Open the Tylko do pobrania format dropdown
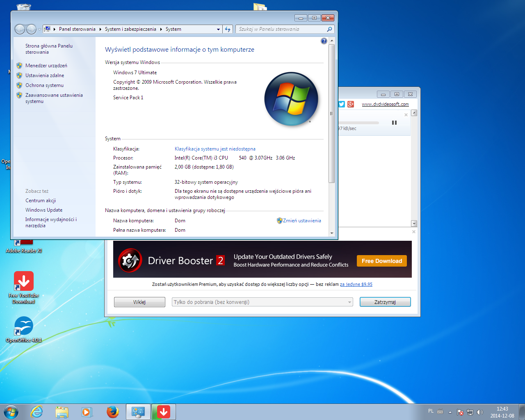 pos(262,302)
